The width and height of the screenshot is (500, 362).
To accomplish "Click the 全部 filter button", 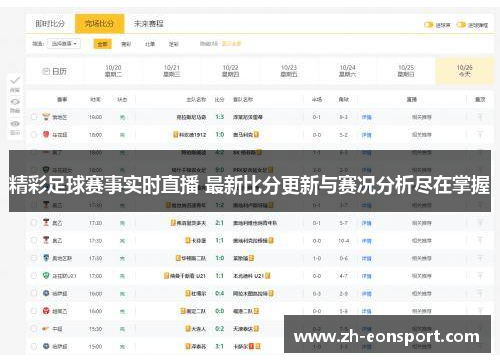I will pos(103,44).
